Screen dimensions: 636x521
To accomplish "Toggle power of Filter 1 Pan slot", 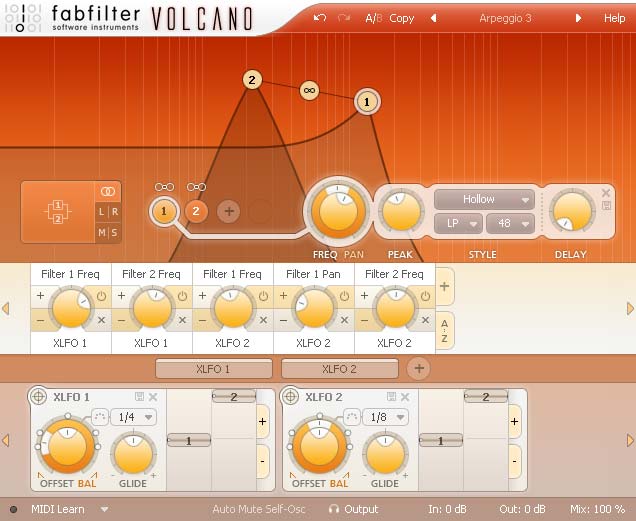I will [344, 296].
